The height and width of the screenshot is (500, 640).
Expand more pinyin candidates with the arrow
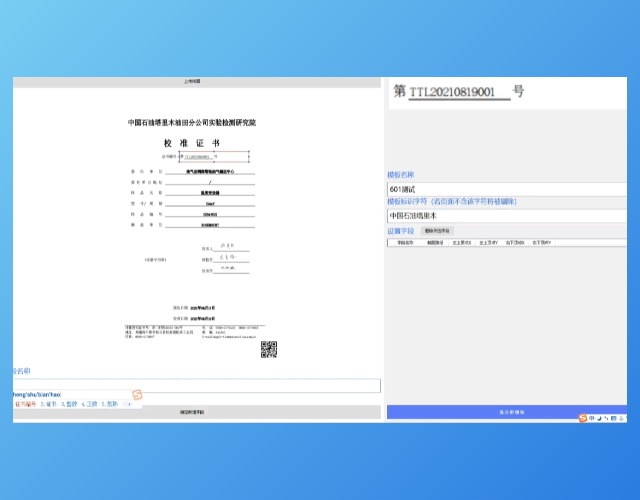[127, 404]
